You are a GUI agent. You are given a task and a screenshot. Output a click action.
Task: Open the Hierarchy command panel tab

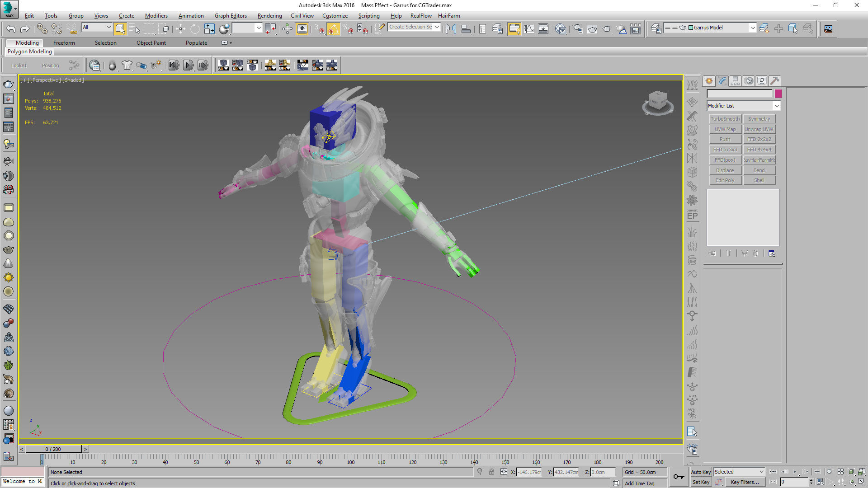pos(735,81)
